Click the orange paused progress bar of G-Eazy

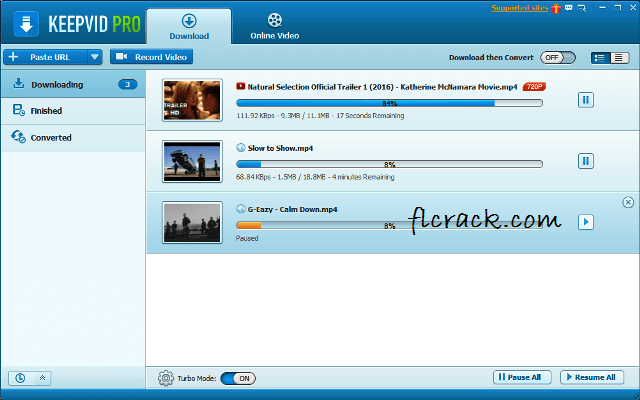click(389, 225)
